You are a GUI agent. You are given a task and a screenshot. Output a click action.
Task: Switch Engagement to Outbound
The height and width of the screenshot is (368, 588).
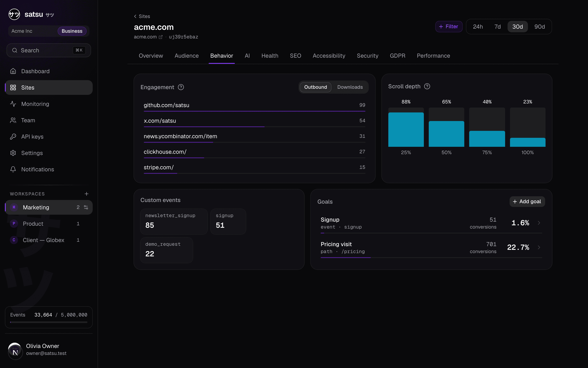[x=316, y=87]
